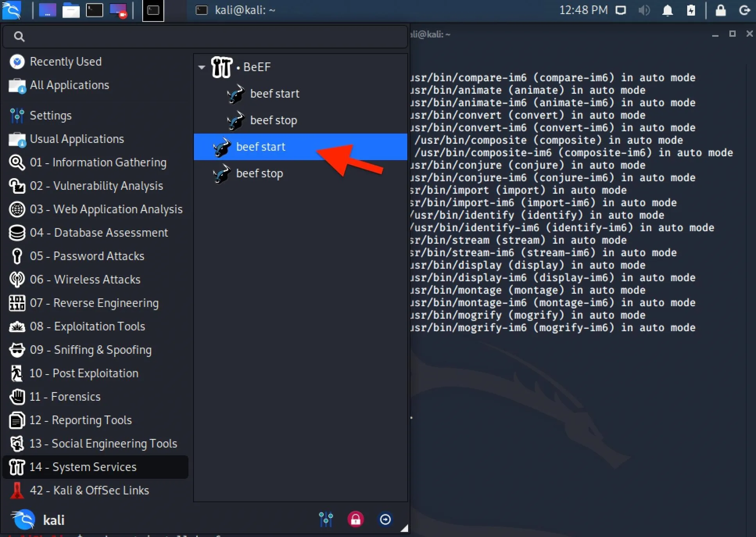Click the kali username label
This screenshot has width=756, height=537.
point(54,520)
